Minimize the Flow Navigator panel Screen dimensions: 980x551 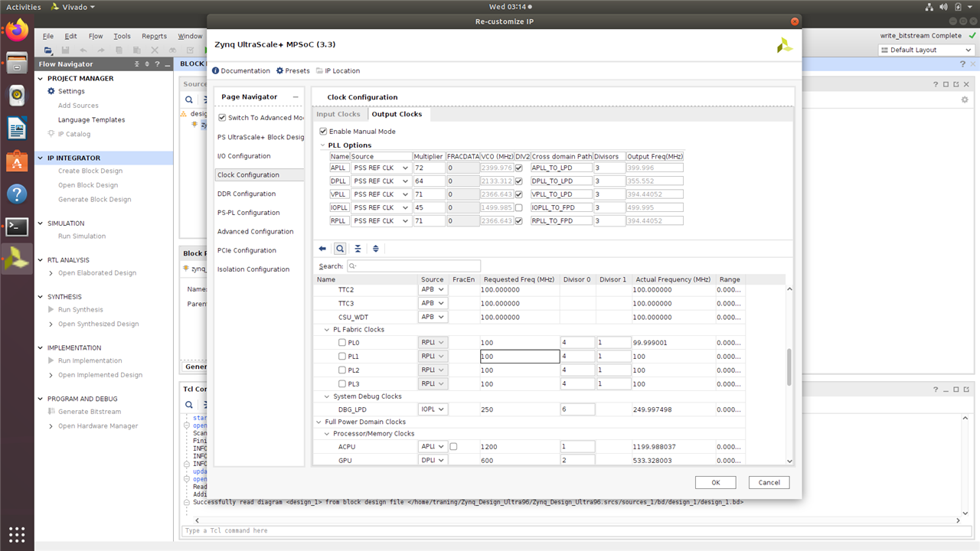click(x=166, y=64)
